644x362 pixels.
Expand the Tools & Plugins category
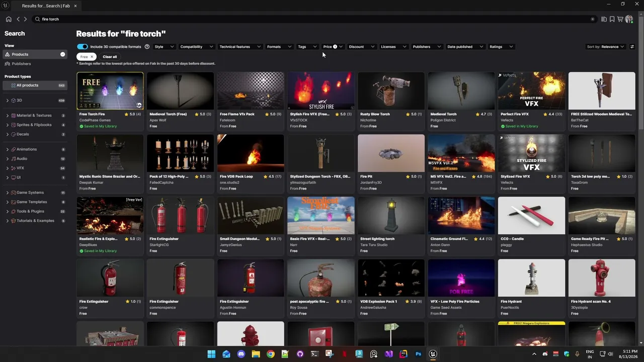8,211
